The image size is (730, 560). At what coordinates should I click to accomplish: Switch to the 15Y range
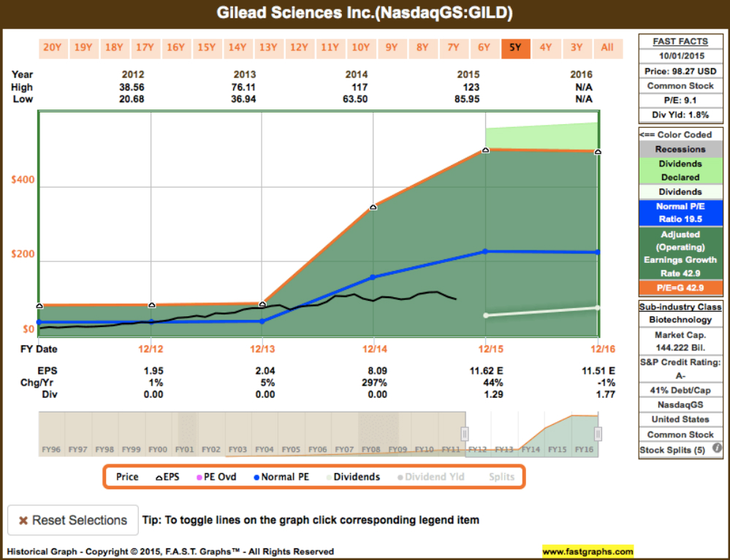(x=207, y=48)
